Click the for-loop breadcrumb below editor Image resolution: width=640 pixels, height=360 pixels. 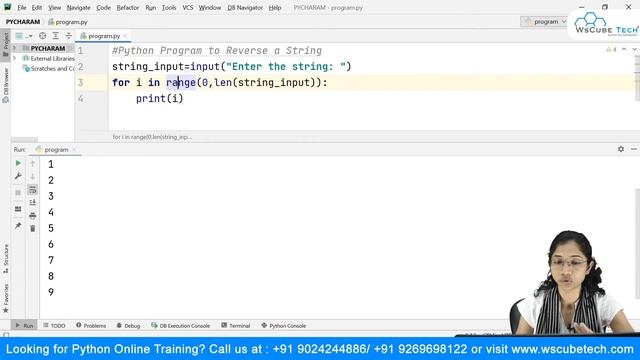152,137
